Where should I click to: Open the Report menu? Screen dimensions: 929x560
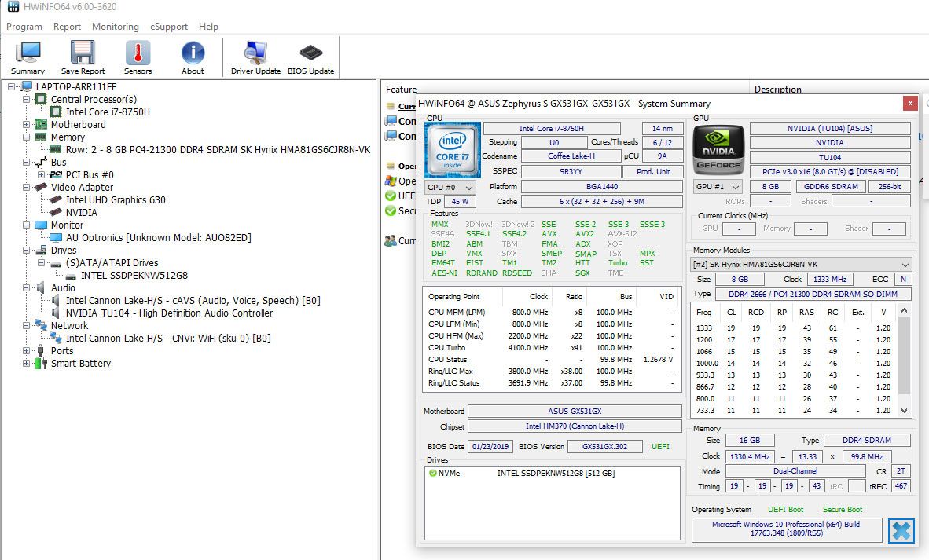(67, 27)
